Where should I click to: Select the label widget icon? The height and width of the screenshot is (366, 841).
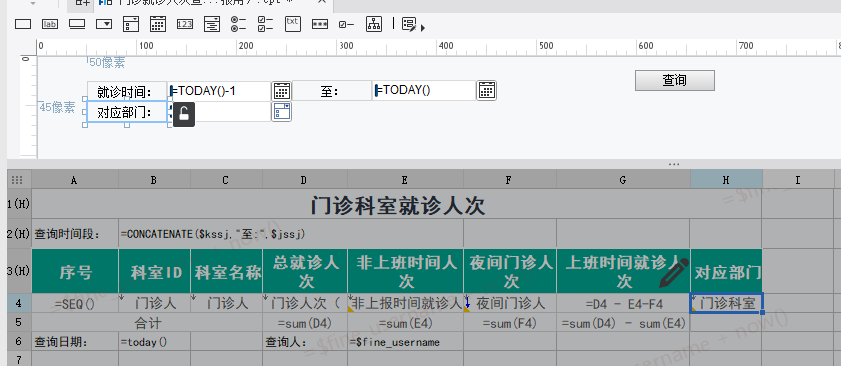click(50, 24)
